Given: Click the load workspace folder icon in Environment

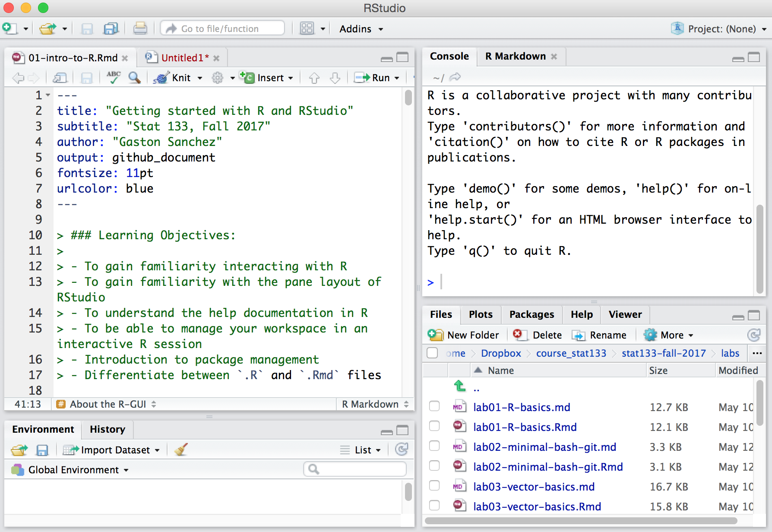Looking at the screenshot, I should click(x=19, y=450).
